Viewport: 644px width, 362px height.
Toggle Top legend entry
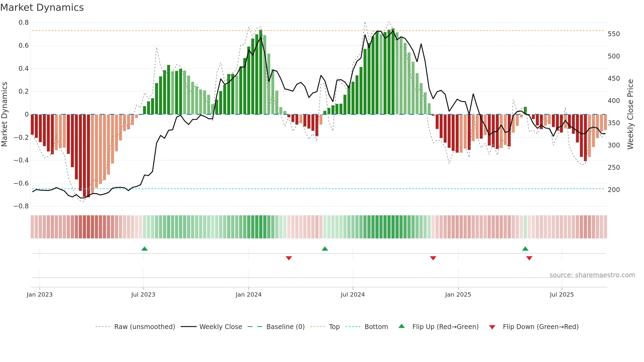[325, 327]
